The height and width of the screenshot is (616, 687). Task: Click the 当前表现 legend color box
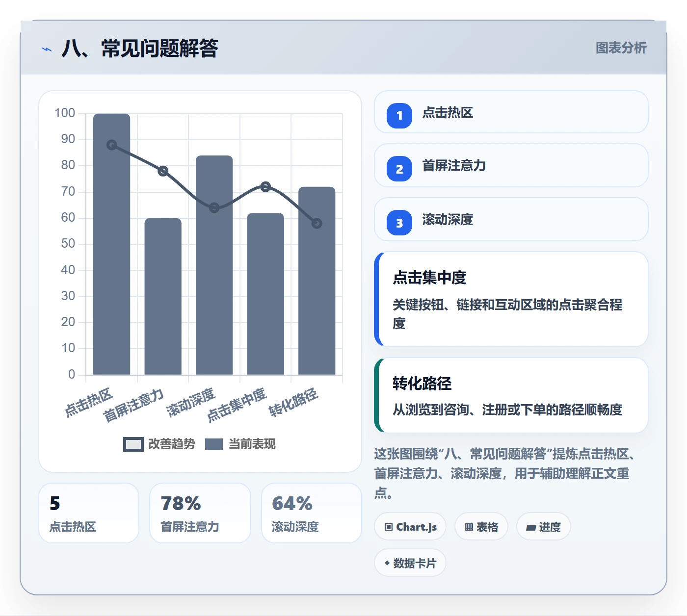(x=214, y=444)
